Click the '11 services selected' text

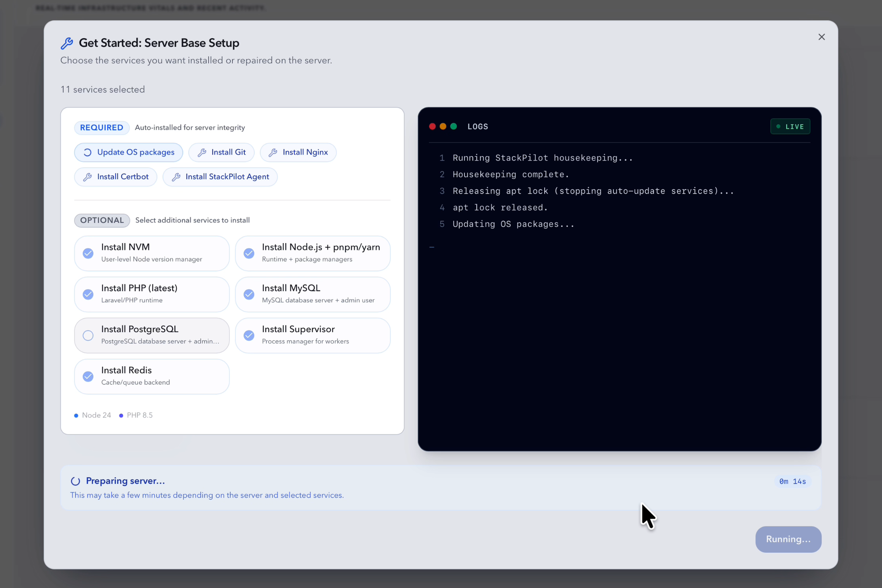103,90
